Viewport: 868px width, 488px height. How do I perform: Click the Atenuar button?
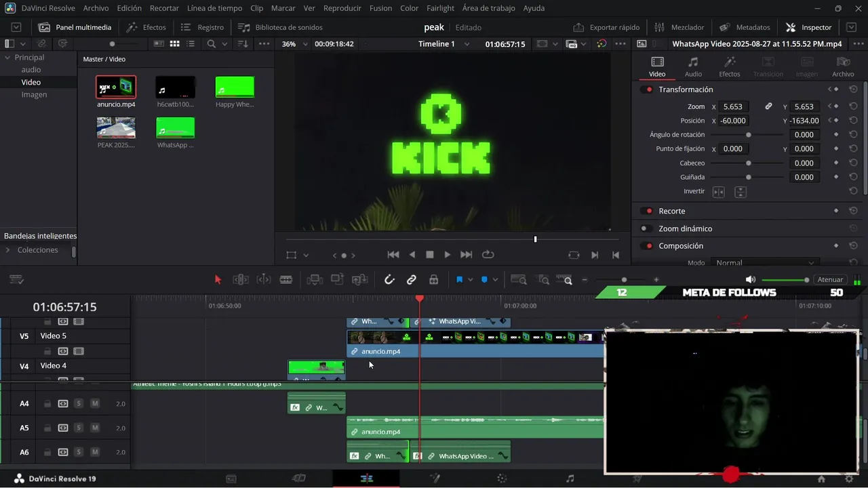830,280
